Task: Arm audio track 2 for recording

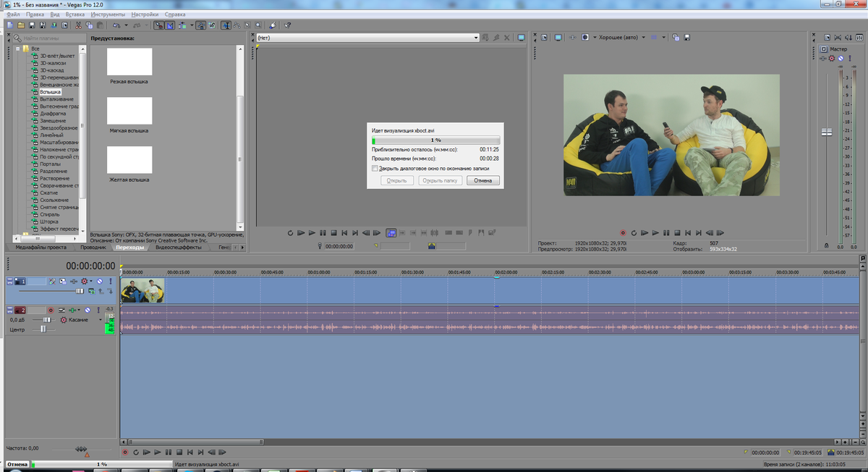Action: pos(51,311)
